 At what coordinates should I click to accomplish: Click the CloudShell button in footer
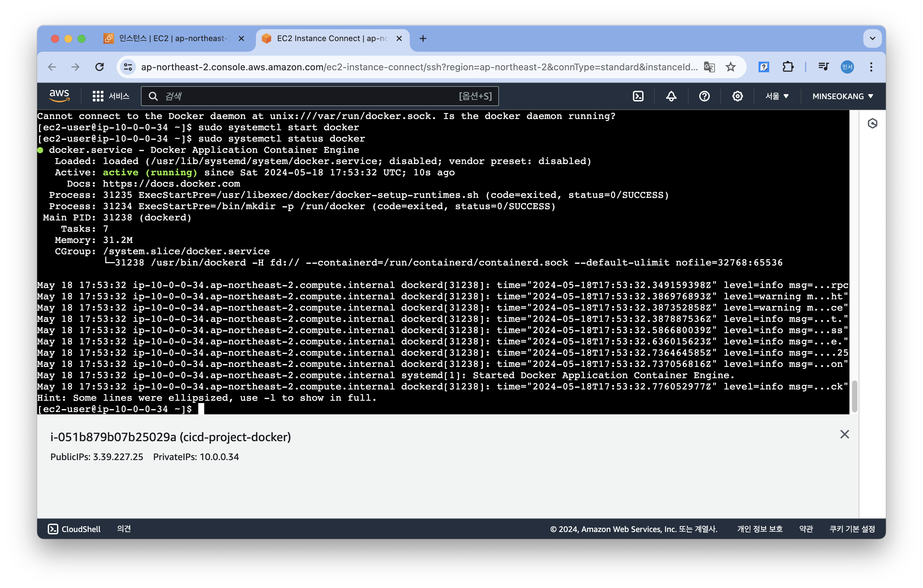coord(74,529)
